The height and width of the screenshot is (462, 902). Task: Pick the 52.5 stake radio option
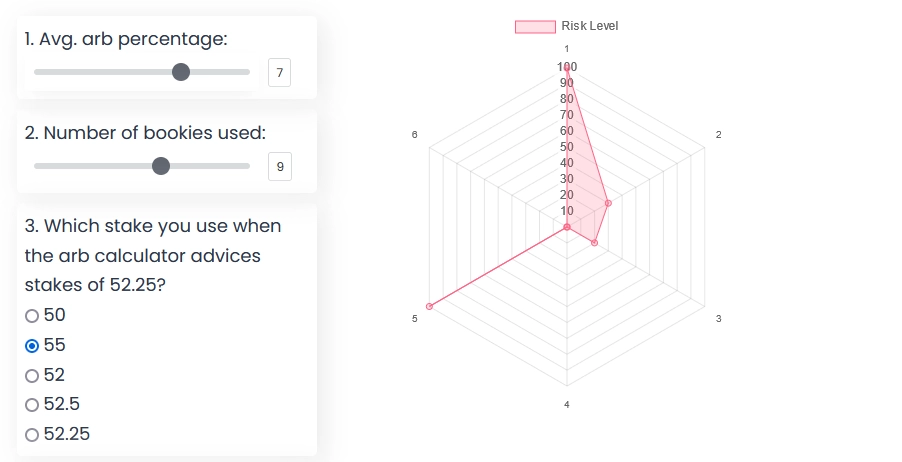tap(32, 405)
